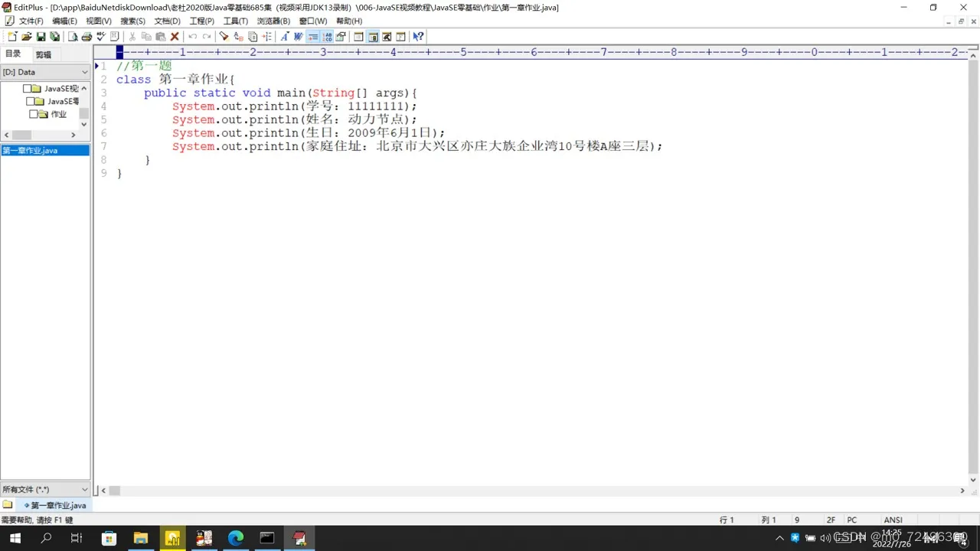980x551 pixels.
Task: Open the 工程(P) menu
Action: click(x=201, y=21)
